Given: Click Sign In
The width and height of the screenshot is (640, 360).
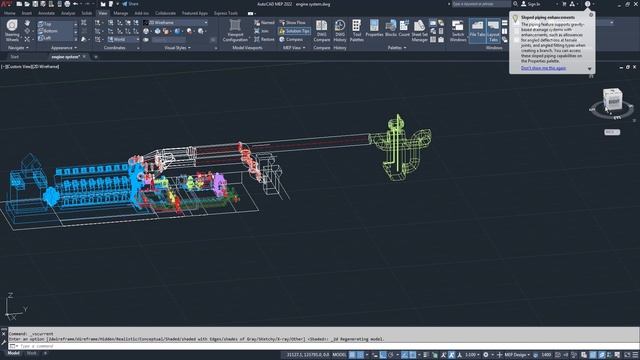Looking at the screenshot, I should [x=531, y=4].
